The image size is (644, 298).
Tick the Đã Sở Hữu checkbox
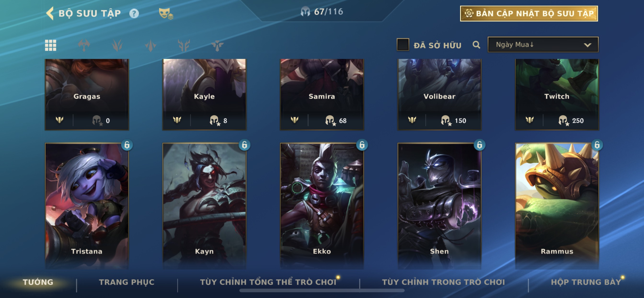click(x=403, y=45)
